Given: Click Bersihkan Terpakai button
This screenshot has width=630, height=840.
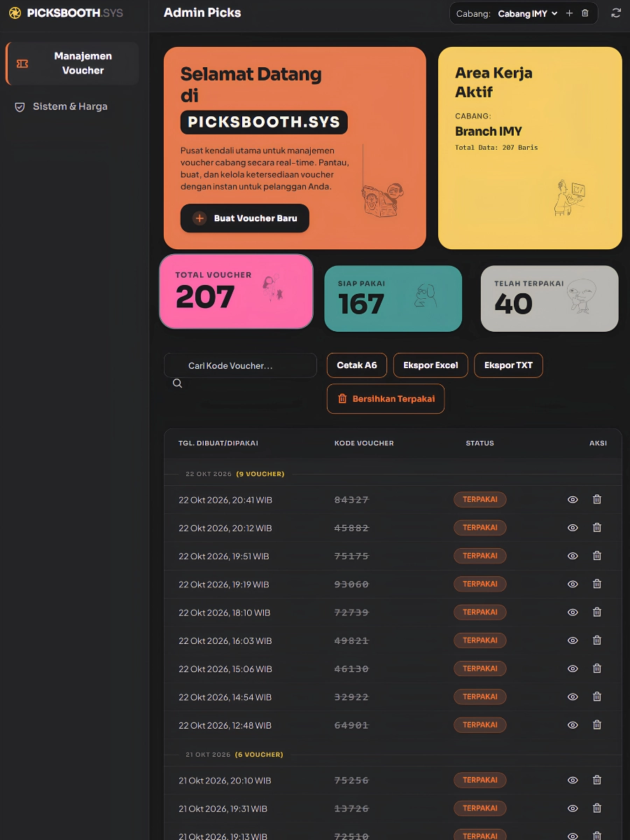Looking at the screenshot, I should click(386, 399).
